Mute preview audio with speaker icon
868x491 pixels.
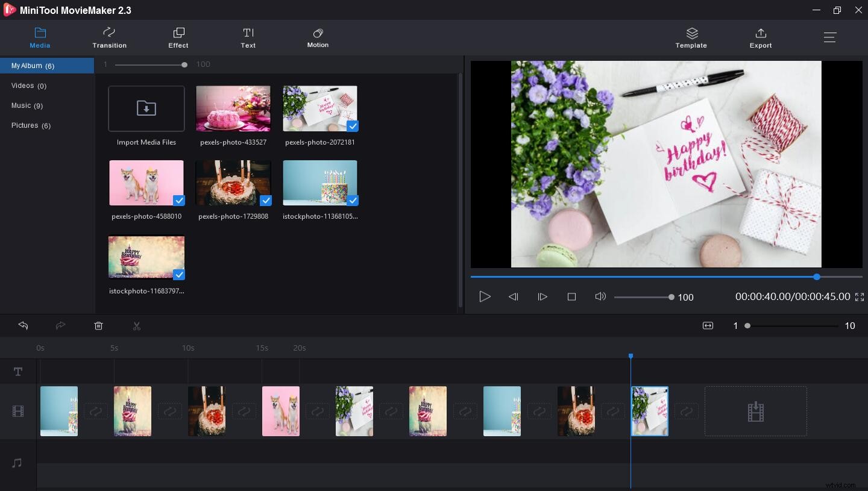(x=600, y=296)
